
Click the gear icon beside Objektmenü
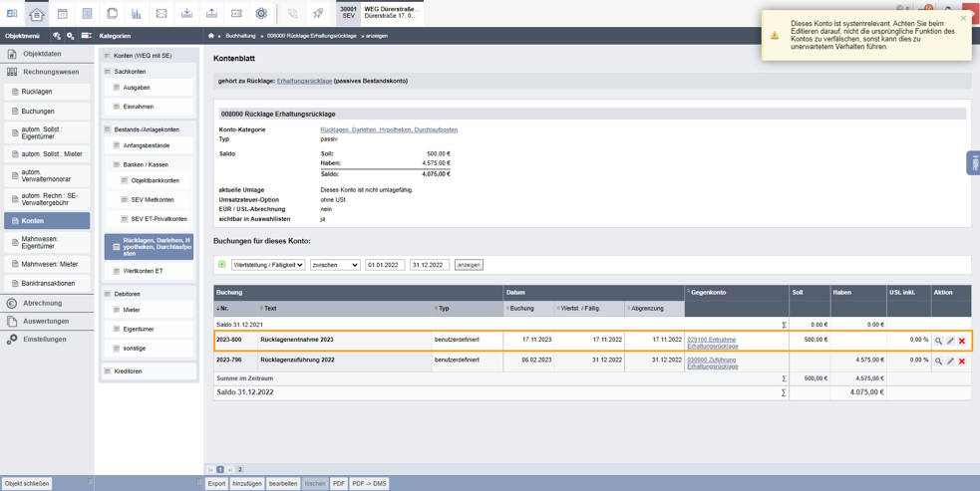pos(71,36)
